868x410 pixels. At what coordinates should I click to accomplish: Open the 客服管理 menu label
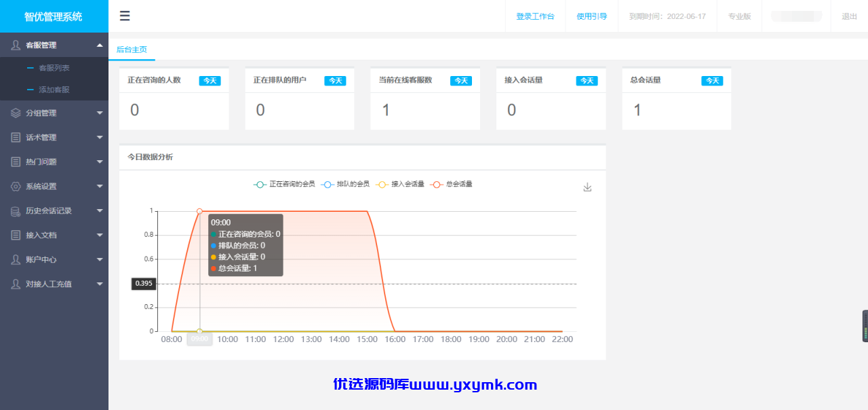41,45
